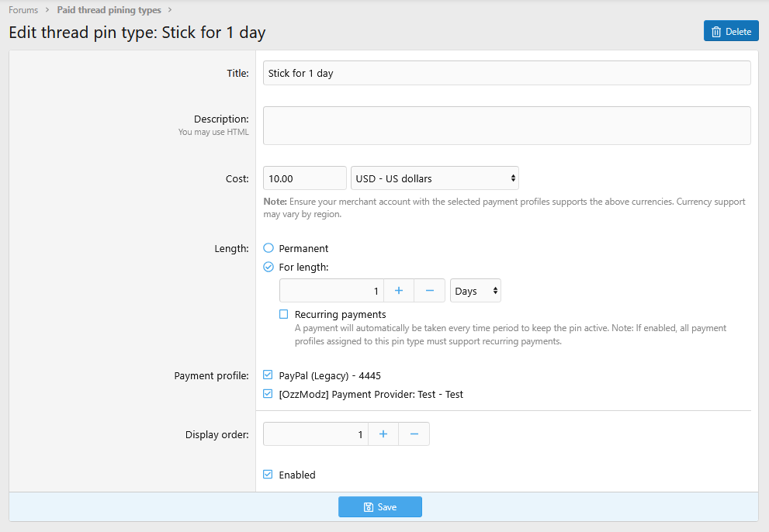This screenshot has width=769, height=532.
Task: Increase Display order with plus
Action: tap(383, 434)
